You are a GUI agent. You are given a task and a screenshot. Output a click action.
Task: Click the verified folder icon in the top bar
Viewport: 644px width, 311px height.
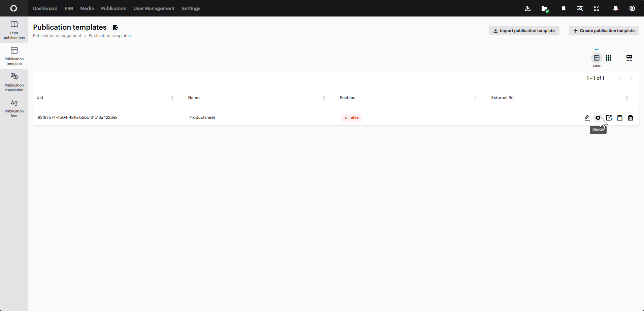tap(544, 8)
